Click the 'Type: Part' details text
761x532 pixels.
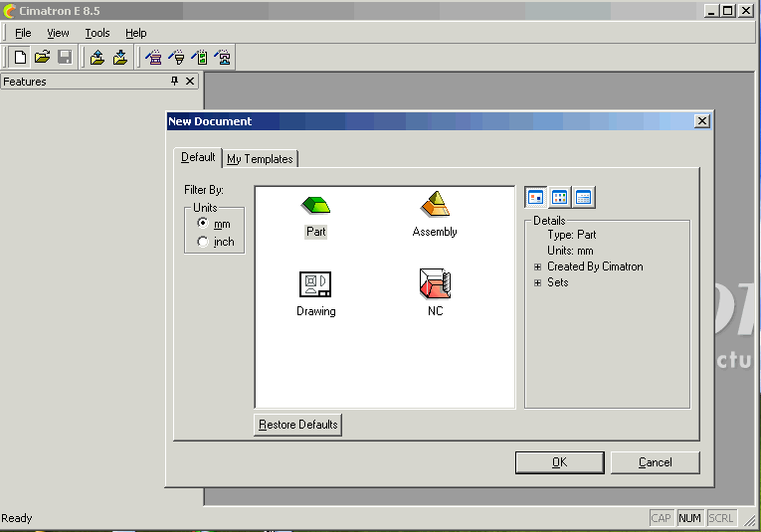click(x=572, y=235)
